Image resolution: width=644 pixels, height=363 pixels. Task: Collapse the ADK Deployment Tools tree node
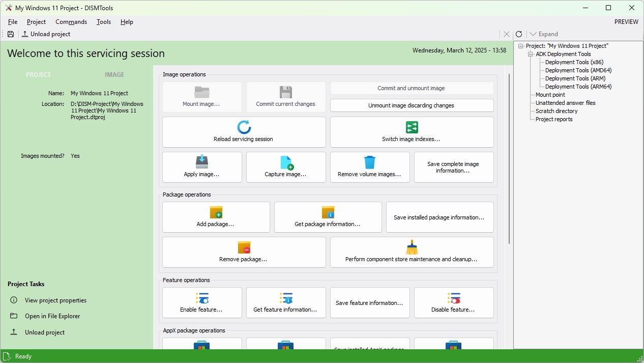(531, 54)
